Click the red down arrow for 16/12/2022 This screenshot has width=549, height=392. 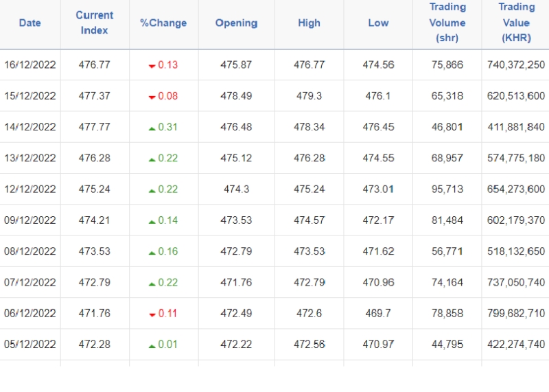pos(152,66)
